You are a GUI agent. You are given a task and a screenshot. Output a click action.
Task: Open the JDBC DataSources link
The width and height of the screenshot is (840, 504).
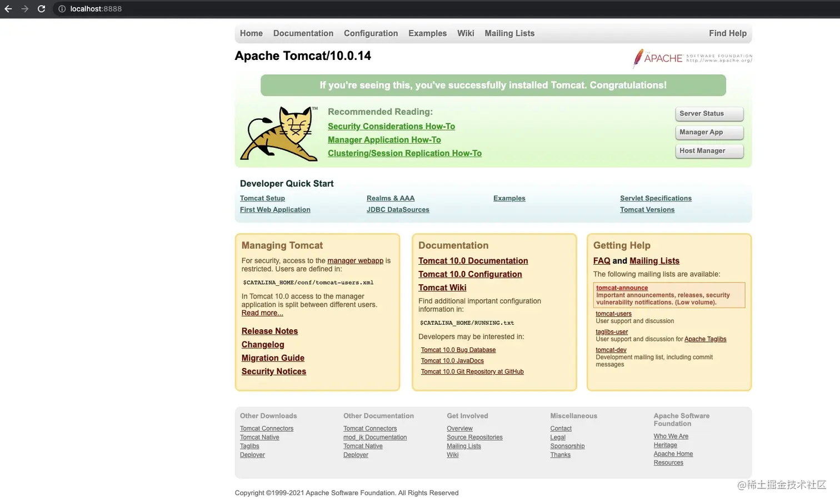click(398, 210)
